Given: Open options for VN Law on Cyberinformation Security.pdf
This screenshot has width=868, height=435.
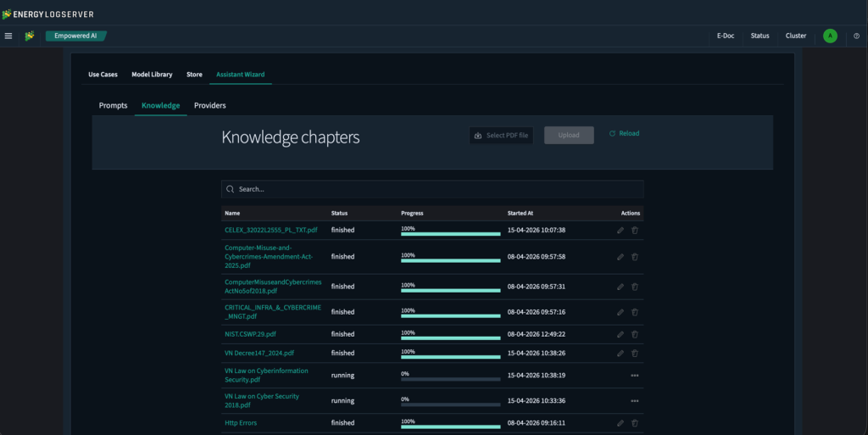Looking at the screenshot, I should [x=634, y=376].
